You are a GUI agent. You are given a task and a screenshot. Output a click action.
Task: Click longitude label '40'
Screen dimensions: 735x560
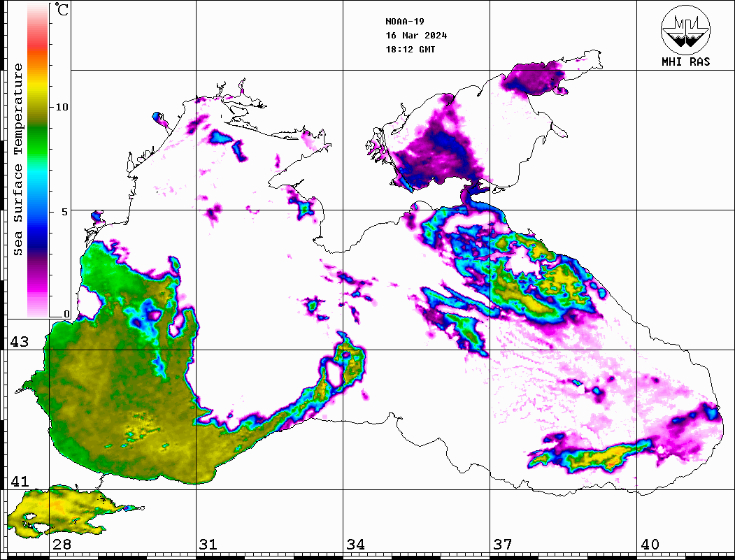click(650, 545)
